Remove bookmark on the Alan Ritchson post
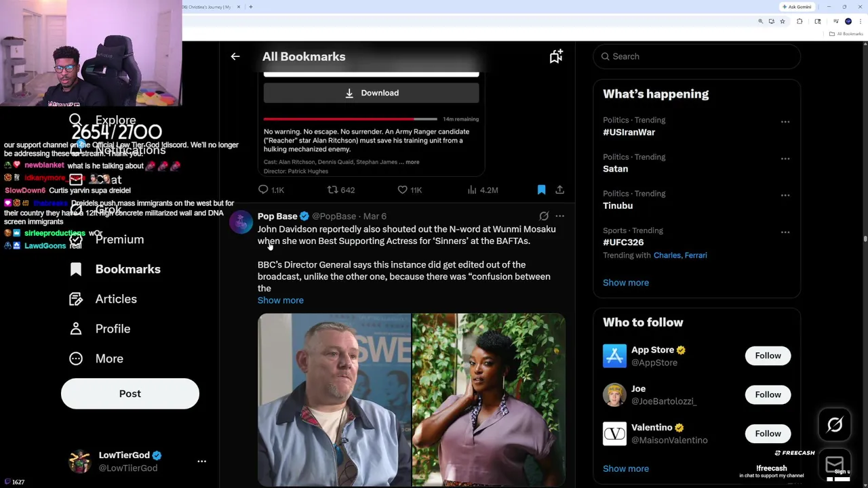 [x=541, y=190]
